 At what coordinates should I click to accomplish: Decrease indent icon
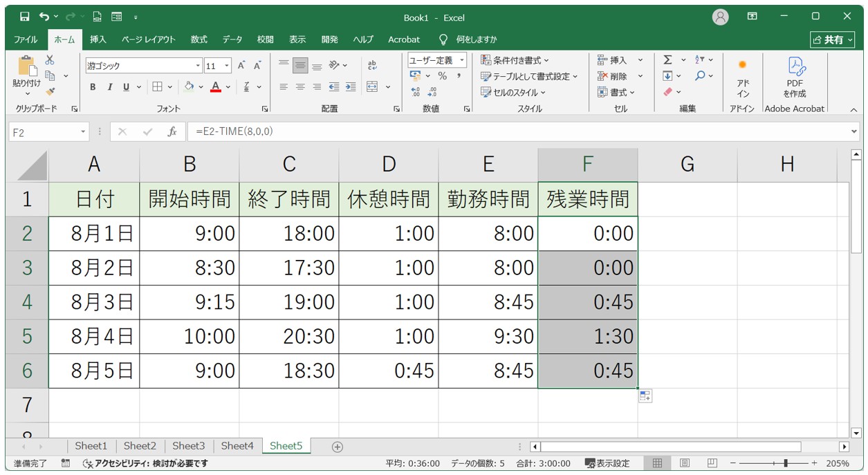334,87
